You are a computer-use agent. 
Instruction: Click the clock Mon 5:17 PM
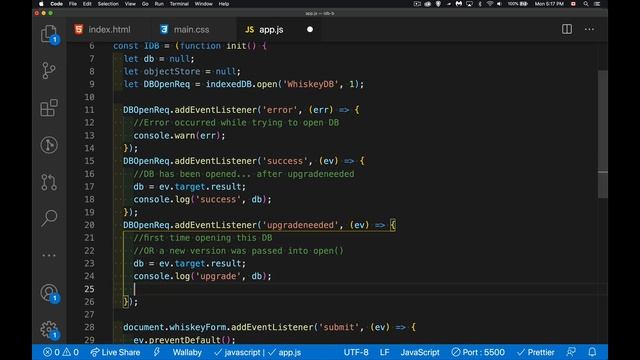coord(549,4)
